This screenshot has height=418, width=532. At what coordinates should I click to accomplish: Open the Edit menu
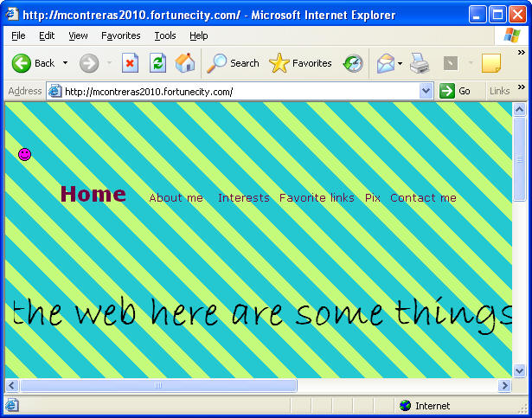coord(47,35)
